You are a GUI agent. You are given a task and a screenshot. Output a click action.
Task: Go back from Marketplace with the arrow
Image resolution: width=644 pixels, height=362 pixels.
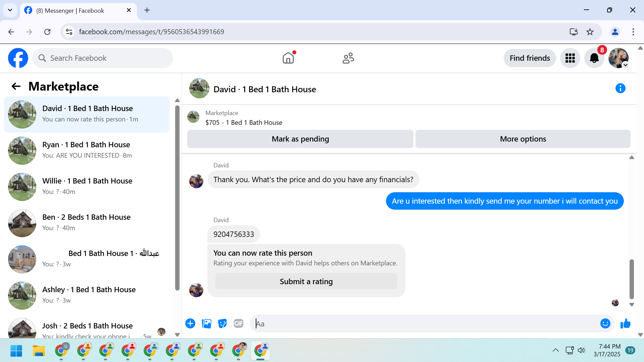coord(16,87)
